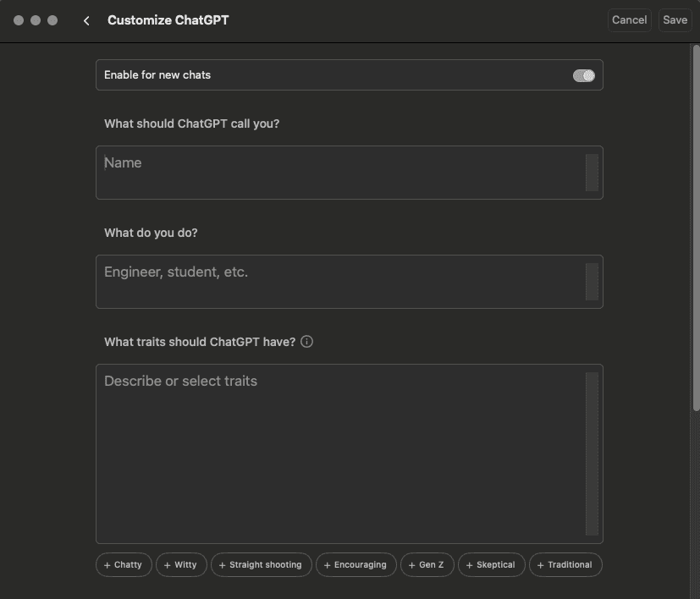The image size is (700, 599).
Task: Click the window's vertical scrollbar
Action: pos(696,228)
